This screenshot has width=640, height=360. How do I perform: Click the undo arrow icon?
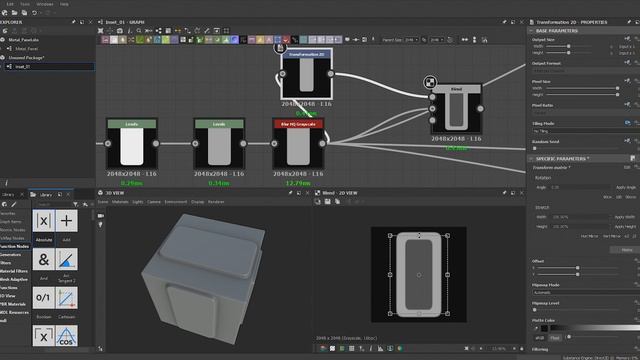34,13
